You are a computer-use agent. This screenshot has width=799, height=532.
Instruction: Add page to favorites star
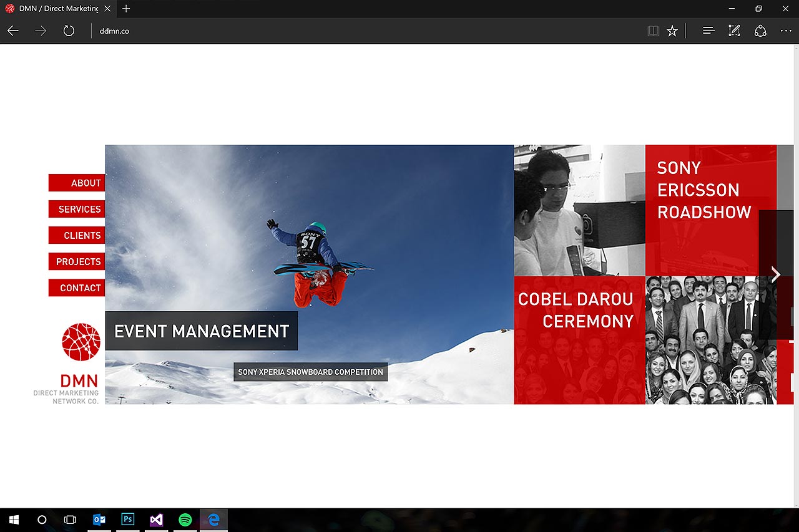672,31
